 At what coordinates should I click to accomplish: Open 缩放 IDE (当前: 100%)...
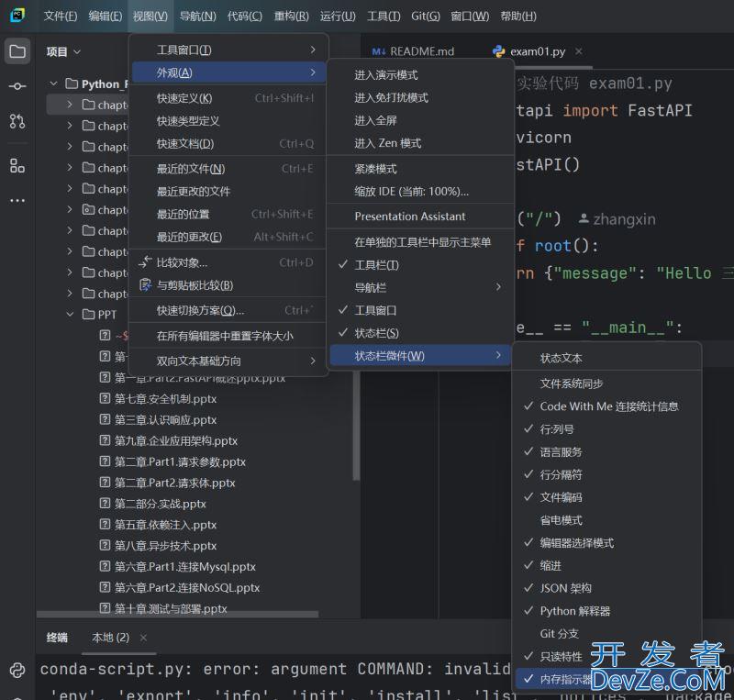pyautogui.click(x=419, y=191)
